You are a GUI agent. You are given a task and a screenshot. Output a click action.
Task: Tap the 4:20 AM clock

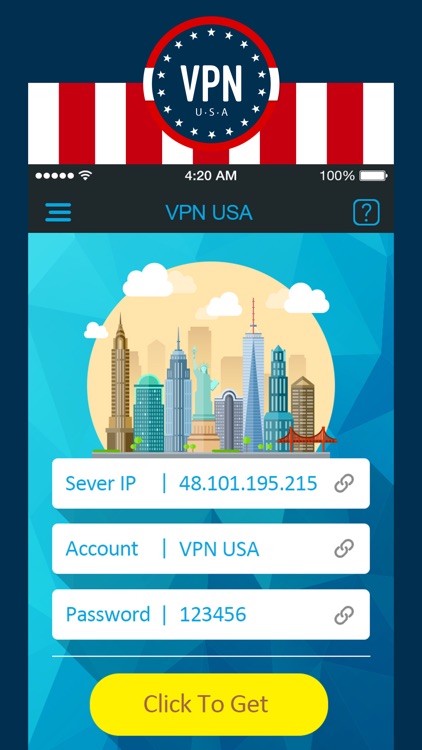tap(211, 176)
